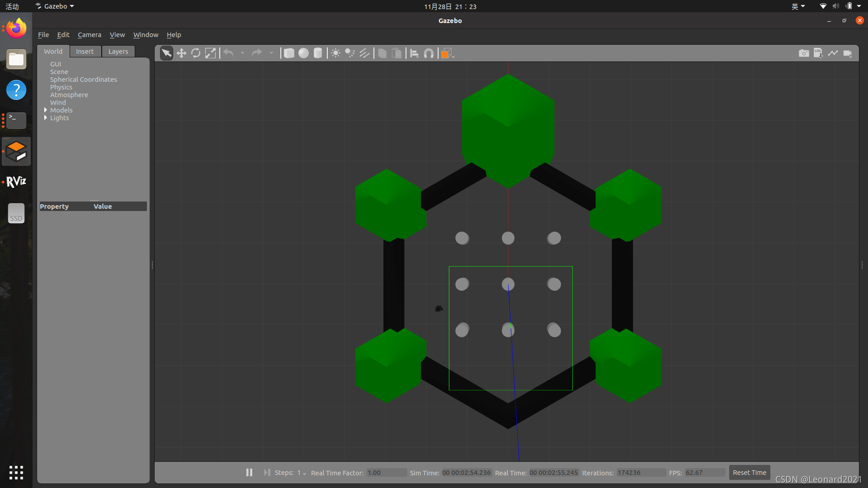Open the Camera menu
868x488 pixels.
pos(89,35)
